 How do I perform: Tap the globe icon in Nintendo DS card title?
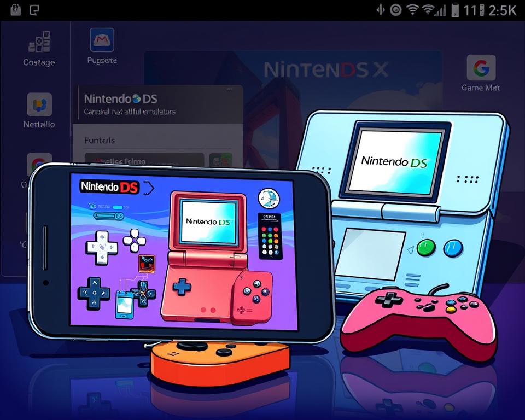click(136, 99)
